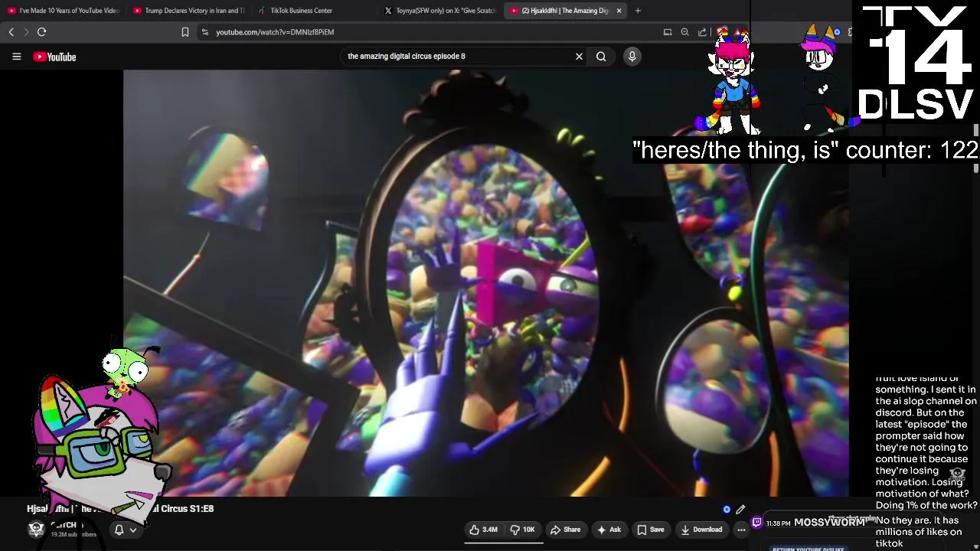
Task: Open the channel avatar under the video
Action: [36, 530]
